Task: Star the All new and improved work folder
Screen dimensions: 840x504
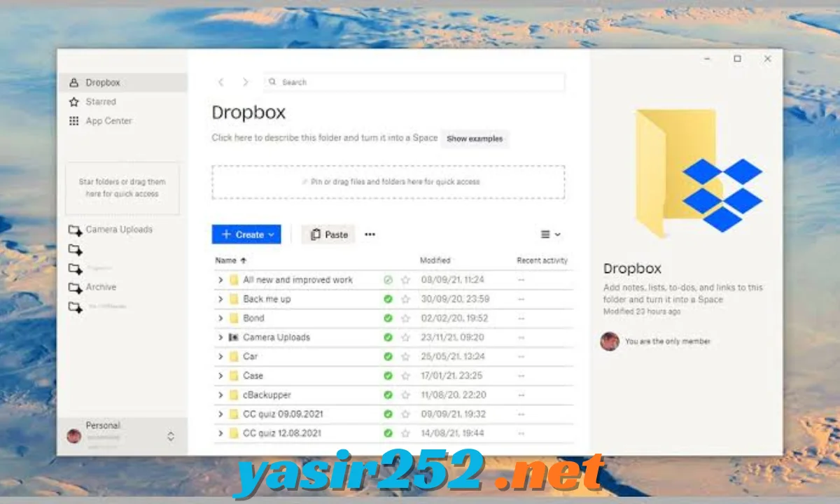Action: pyautogui.click(x=405, y=280)
